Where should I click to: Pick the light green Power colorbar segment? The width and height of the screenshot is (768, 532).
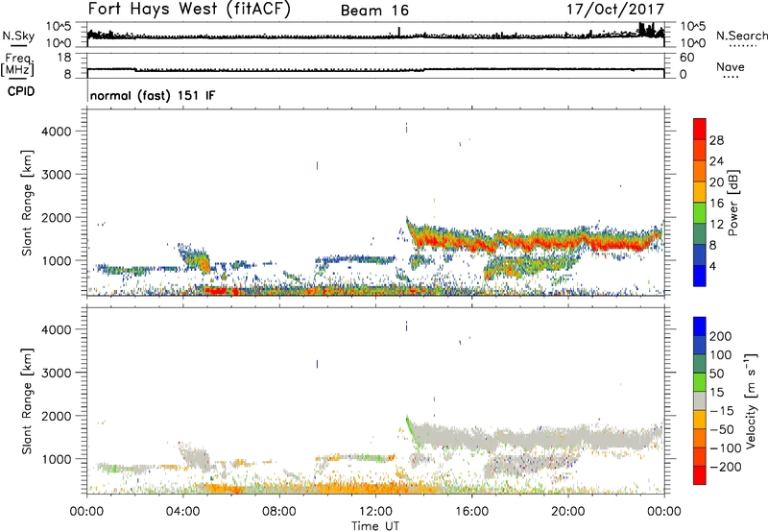click(x=700, y=213)
